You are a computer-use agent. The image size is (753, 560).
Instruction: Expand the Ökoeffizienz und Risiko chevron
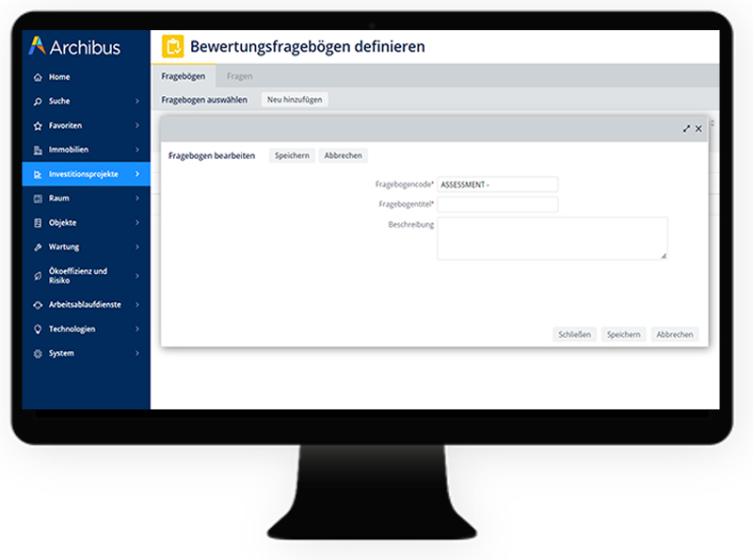click(137, 276)
